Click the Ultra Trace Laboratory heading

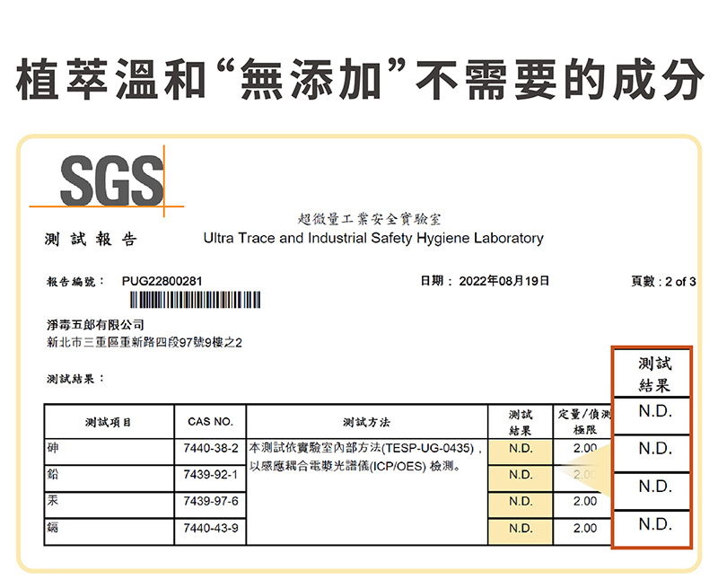pyautogui.click(x=373, y=238)
